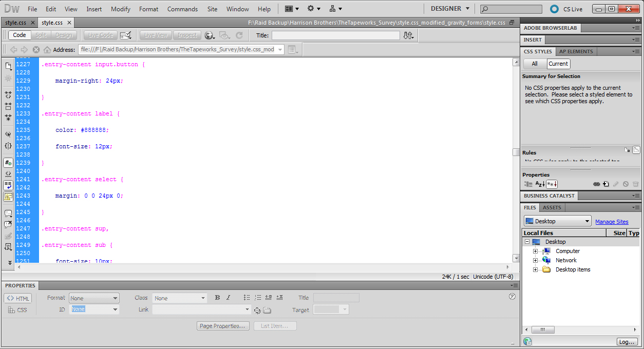Open the ID dropdown in Properties
This screenshot has height=349, width=644.
[x=94, y=309]
